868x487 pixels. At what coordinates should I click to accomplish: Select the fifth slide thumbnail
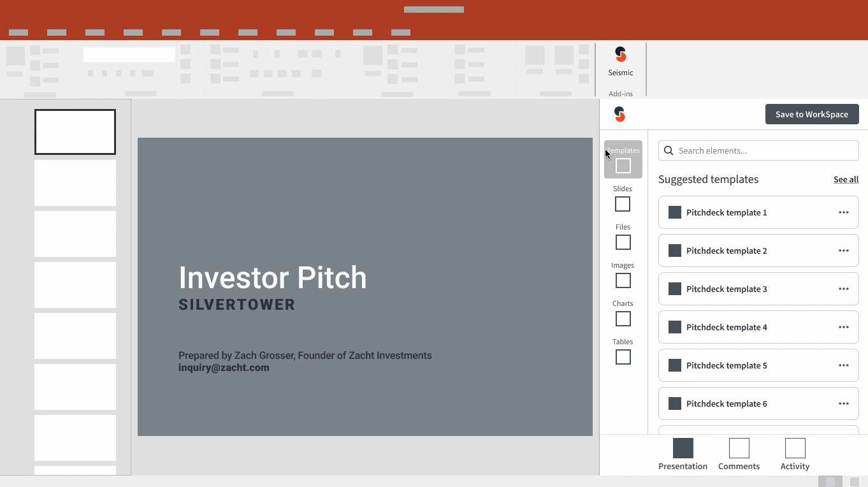[x=75, y=336]
